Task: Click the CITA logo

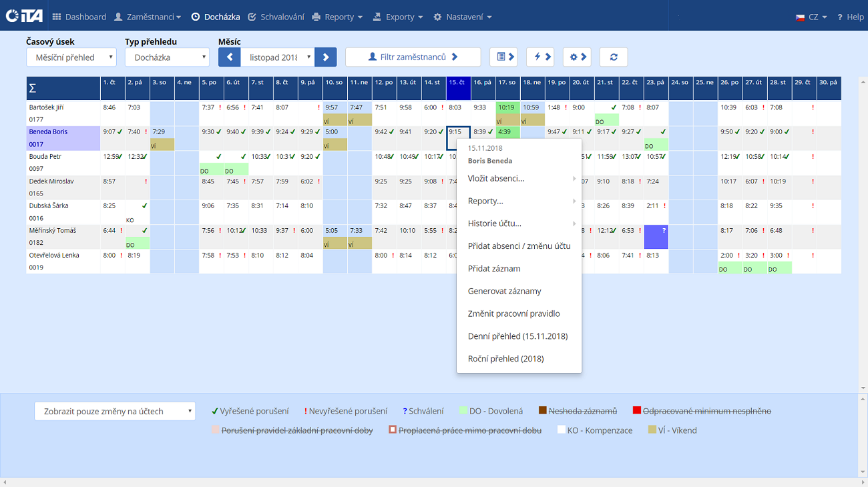Action: pos(24,16)
